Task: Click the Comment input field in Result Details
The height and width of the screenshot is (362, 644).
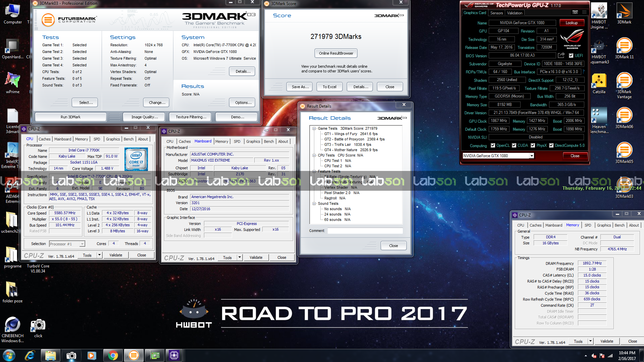Action: [x=365, y=231]
